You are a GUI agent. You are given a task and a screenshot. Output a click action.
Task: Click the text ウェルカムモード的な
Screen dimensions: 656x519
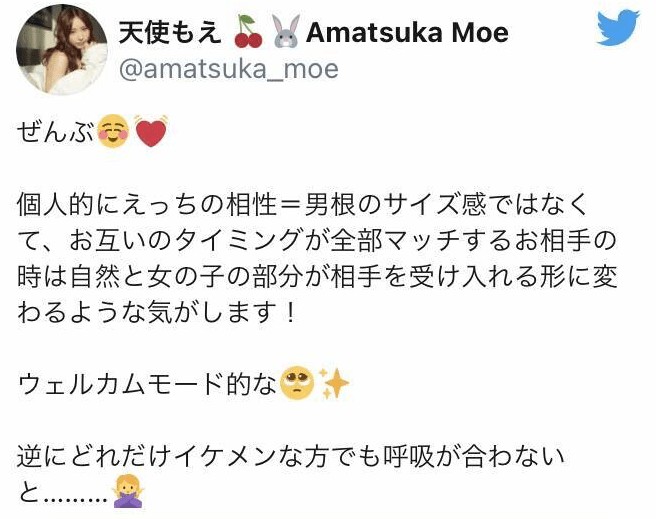[x=148, y=384]
